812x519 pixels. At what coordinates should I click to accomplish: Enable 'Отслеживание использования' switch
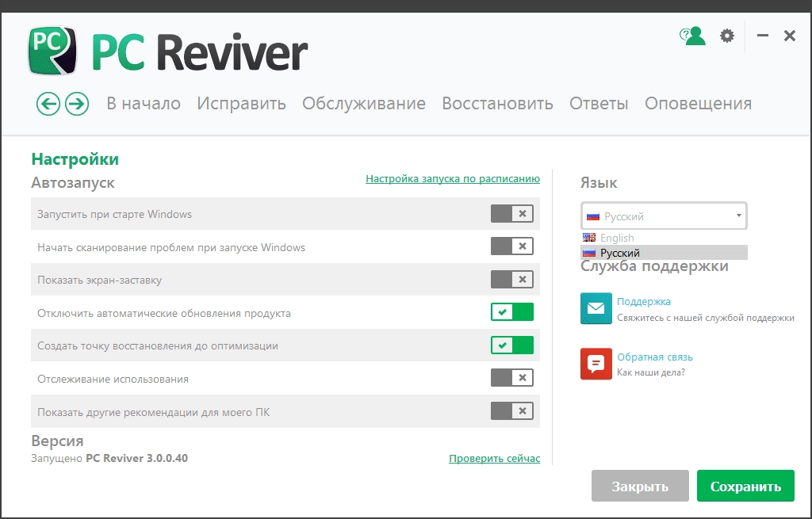pyautogui.click(x=512, y=378)
